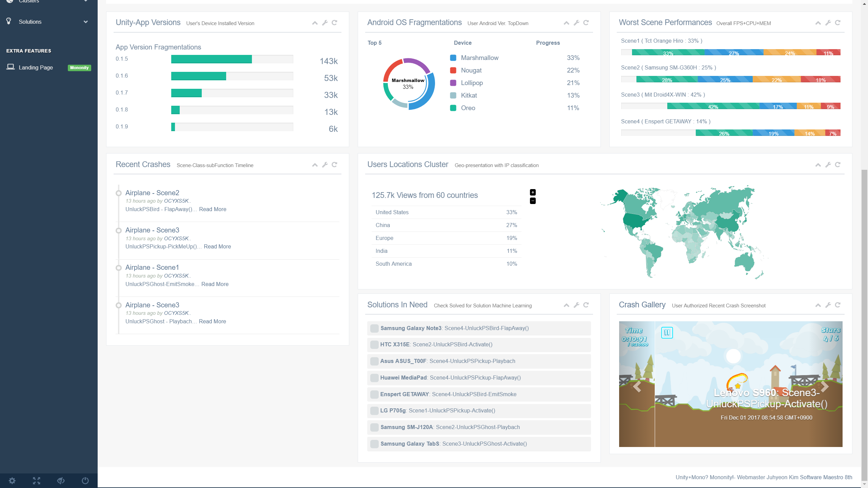Image resolution: width=868 pixels, height=488 pixels.
Task: Open Android OS Fragmentations wrench settings
Action: click(576, 23)
